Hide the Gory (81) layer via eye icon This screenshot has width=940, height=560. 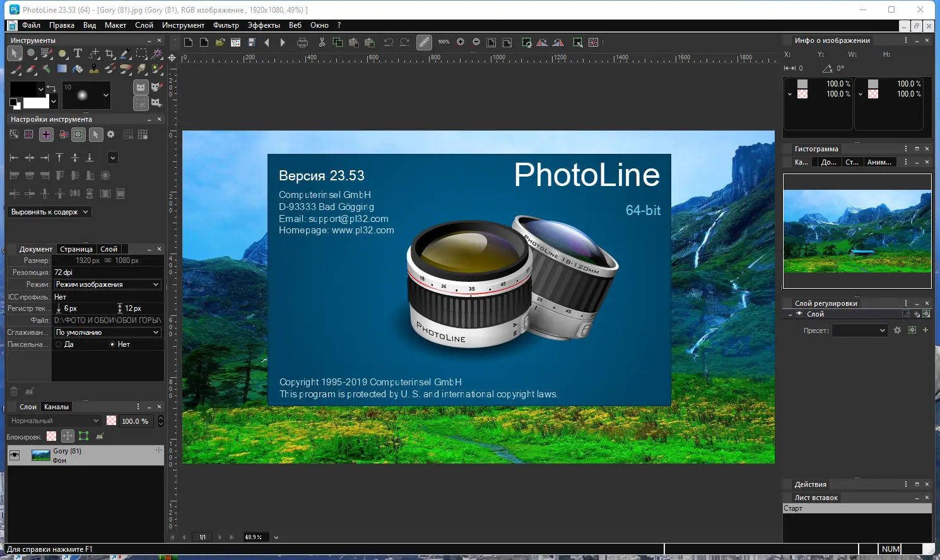(15, 455)
